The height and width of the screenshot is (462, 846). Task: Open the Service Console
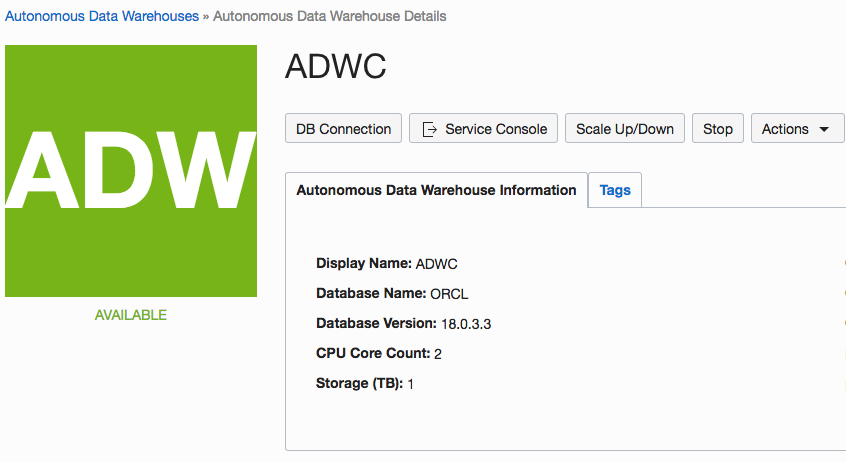[x=483, y=128]
